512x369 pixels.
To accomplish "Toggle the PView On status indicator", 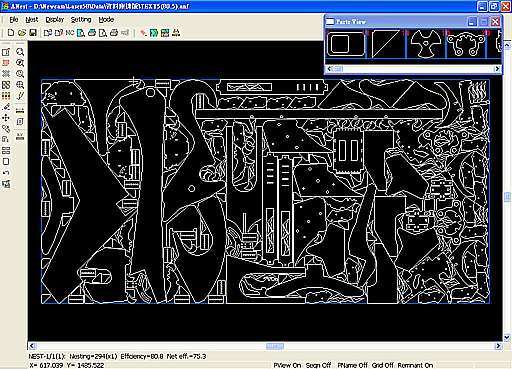I will point(287,365).
